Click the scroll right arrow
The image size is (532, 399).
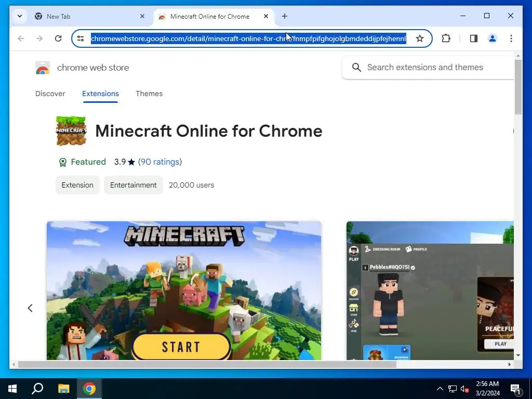[509, 364]
